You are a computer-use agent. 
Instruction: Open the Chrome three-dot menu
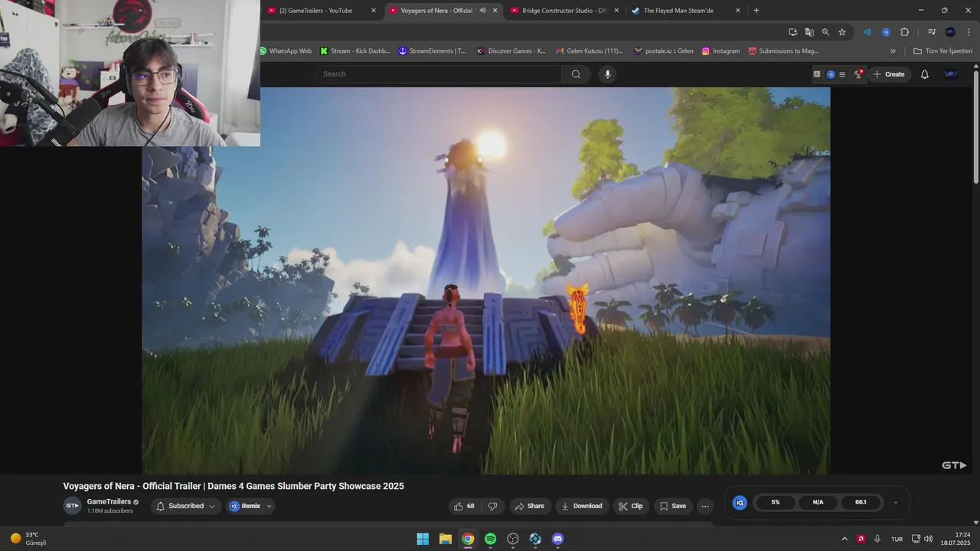point(969,32)
